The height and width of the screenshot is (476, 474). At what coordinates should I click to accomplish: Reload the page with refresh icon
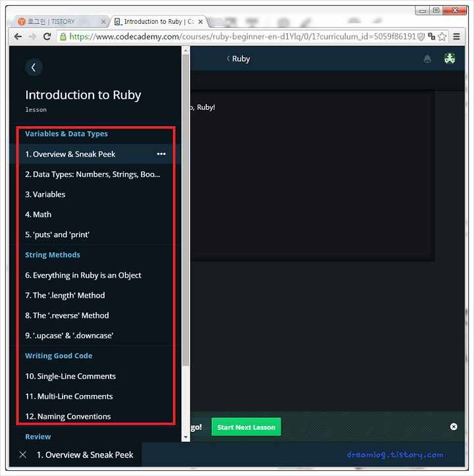[x=47, y=37]
